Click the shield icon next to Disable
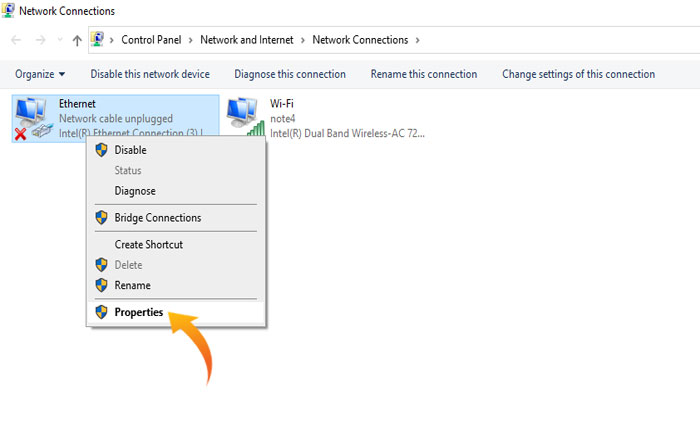Screen dimensions: 700x430 [101, 150]
